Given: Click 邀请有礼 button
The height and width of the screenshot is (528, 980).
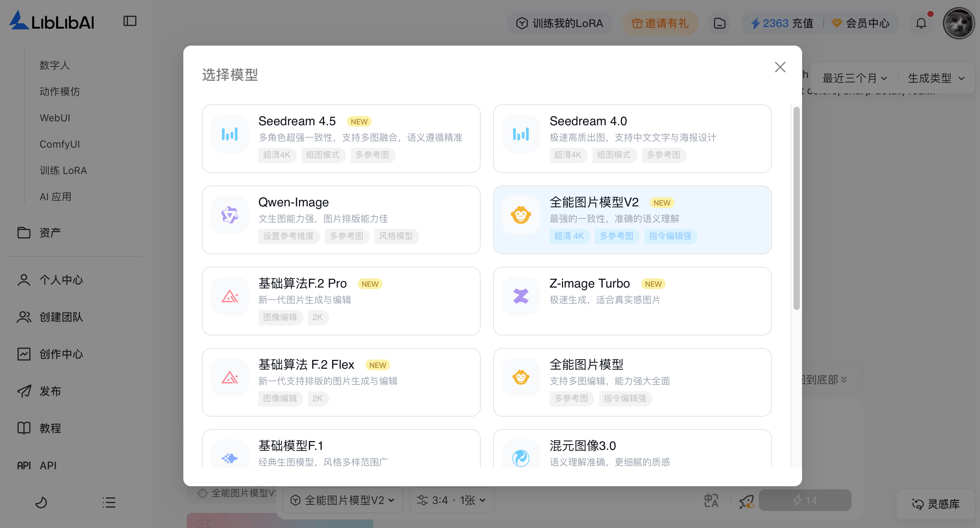Looking at the screenshot, I should pos(660,23).
